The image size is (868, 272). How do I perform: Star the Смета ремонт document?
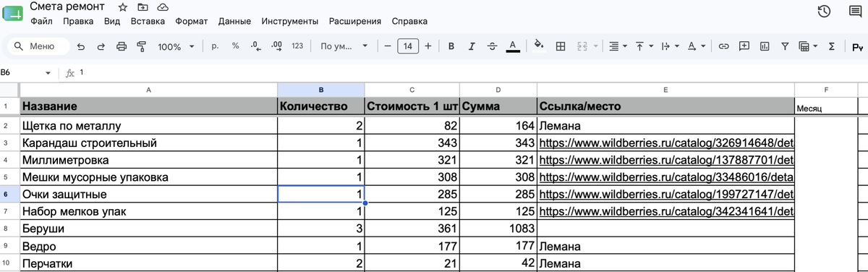pos(123,7)
